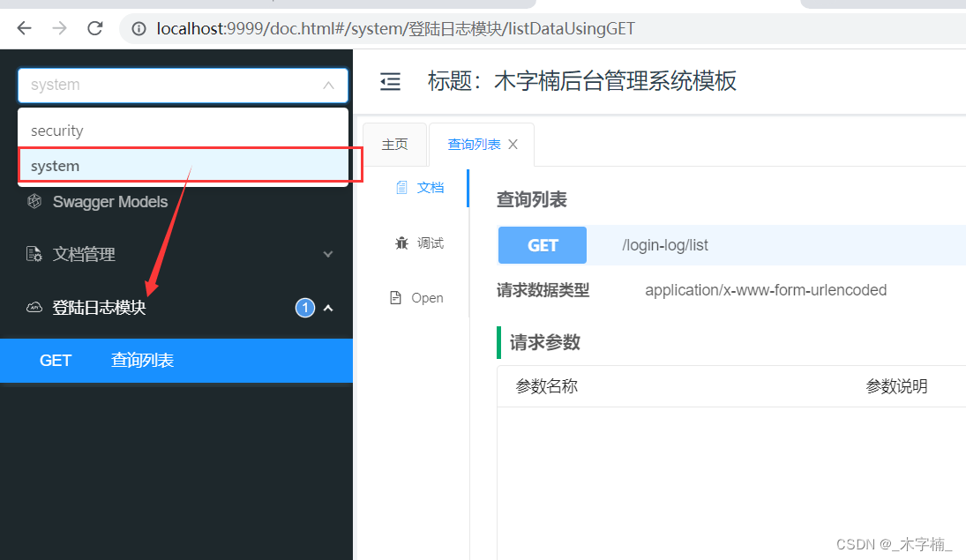This screenshot has width=966, height=560.
Task: Select the security option in dropdown list
Action: click(56, 130)
